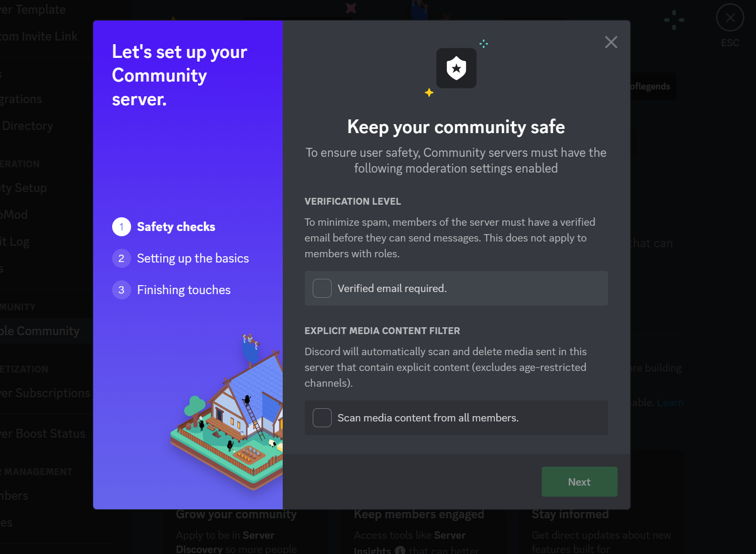The height and width of the screenshot is (554, 756).
Task: Enable the Verified email required checkbox
Action: [x=322, y=288]
